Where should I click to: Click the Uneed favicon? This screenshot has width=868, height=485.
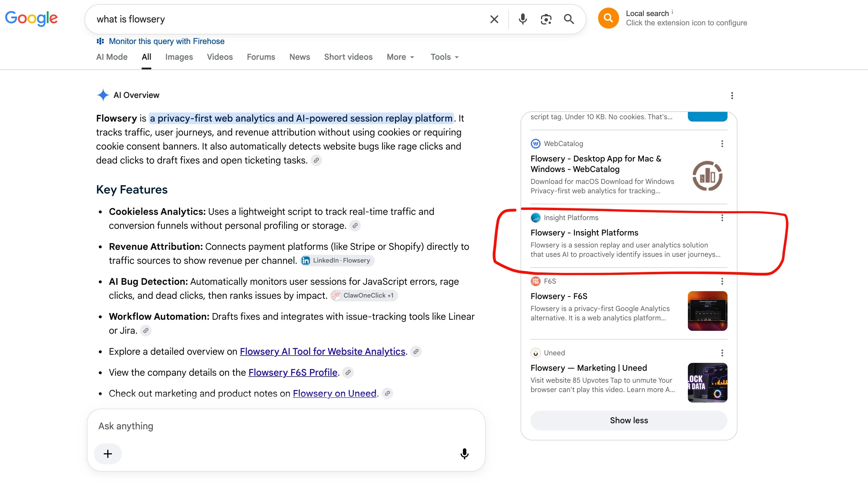535,353
